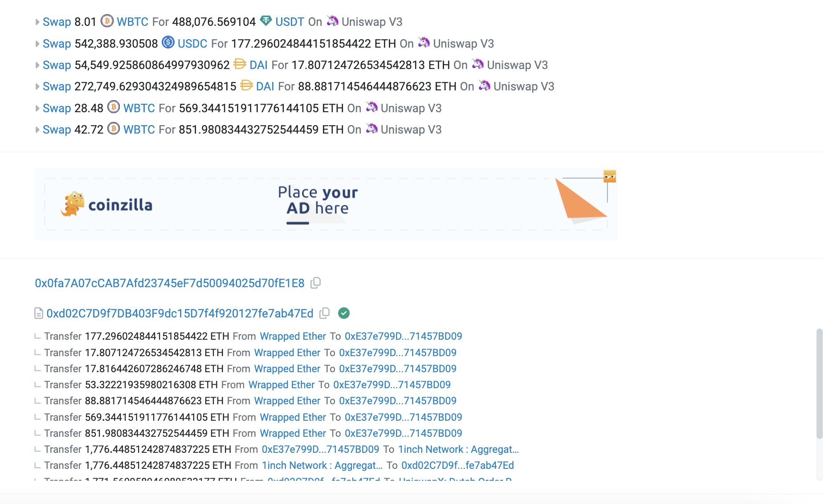The width and height of the screenshot is (833, 504).
Task: Open Wrapped Ether link in 53.322 ETH transfer
Action: tap(281, 385)
